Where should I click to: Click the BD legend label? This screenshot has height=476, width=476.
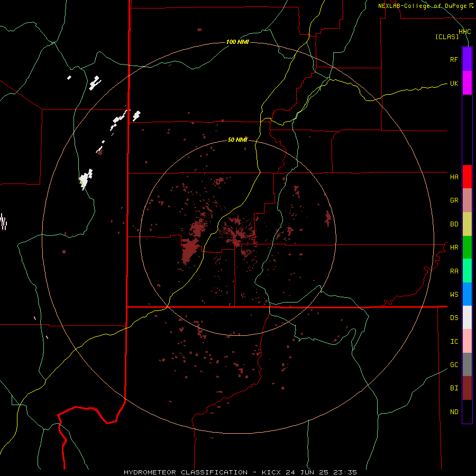pos(454,224)
